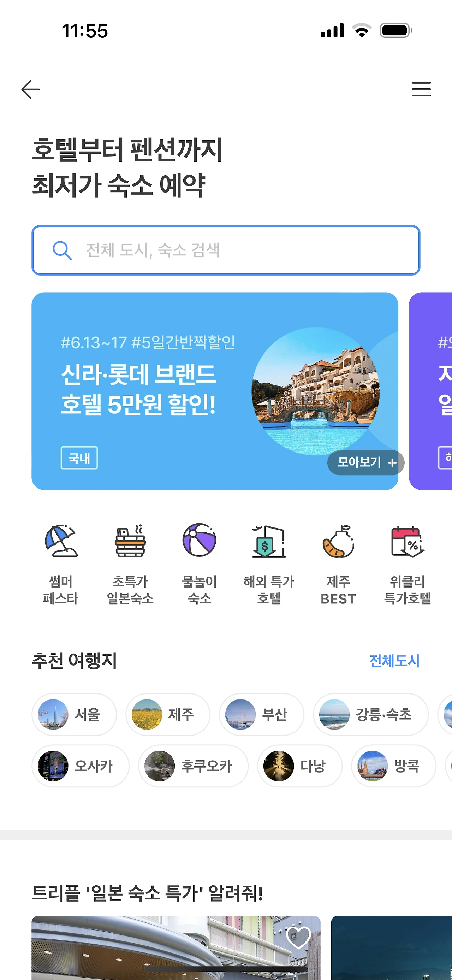Tap the search magnifier icon
Image resolution: width=452 pixels, height=980 pixels.
(62, 250)
